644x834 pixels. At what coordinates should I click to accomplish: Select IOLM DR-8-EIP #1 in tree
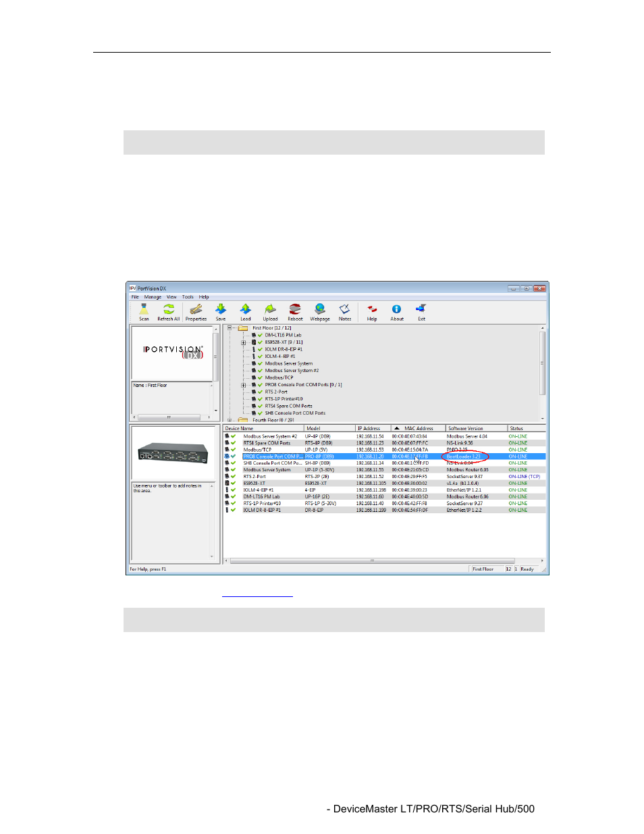(x=284, y=349)
